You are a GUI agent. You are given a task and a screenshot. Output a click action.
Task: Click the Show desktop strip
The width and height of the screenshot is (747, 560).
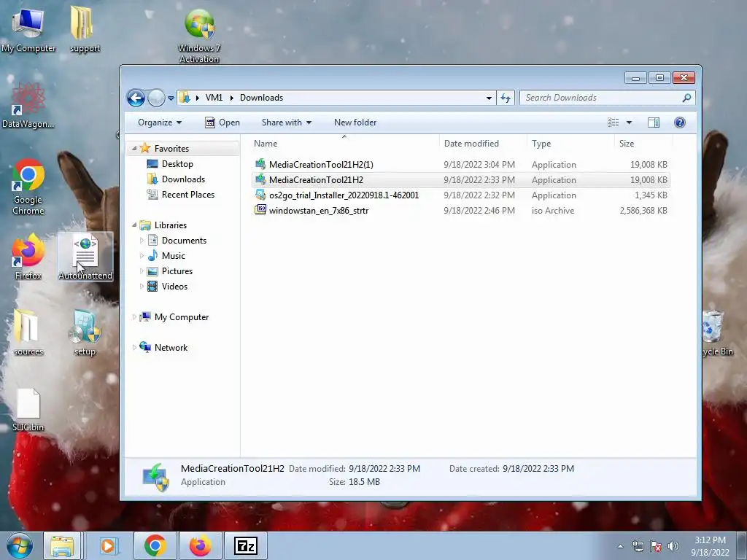pos(742,545)
